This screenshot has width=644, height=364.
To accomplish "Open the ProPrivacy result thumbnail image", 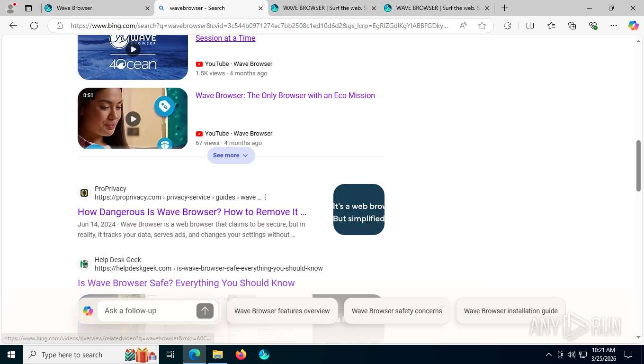I will tap(359, 209).
